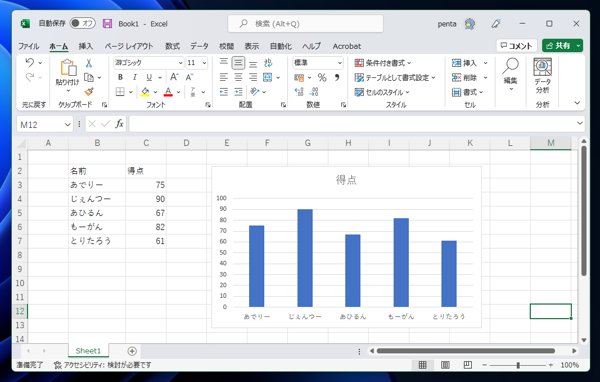The image size is (600, 382).
Task: Expand the Name Box dropdown arrow
Action: 67,124
